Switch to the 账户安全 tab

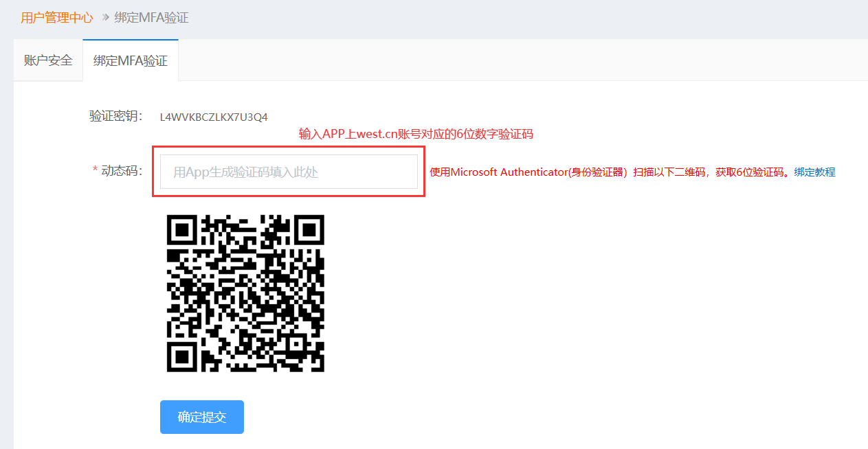tap(48, 60)
